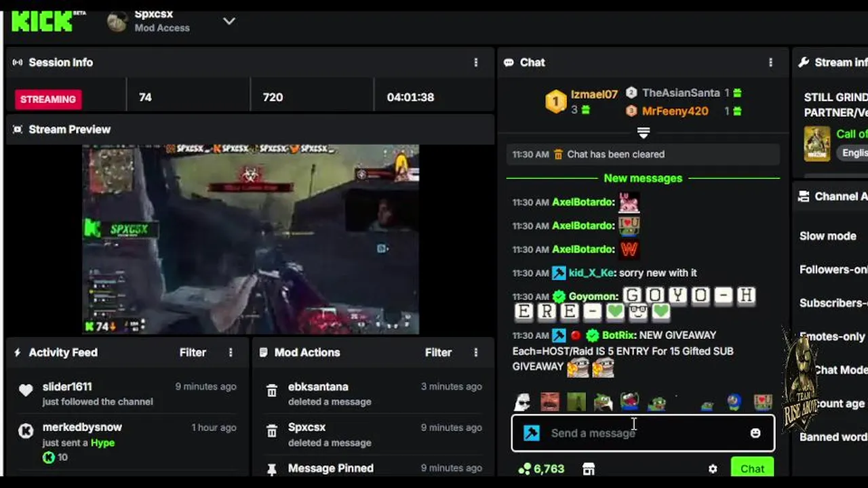Click the green Hype link
This screenshot has width=868, height=488.
(102, 443)
